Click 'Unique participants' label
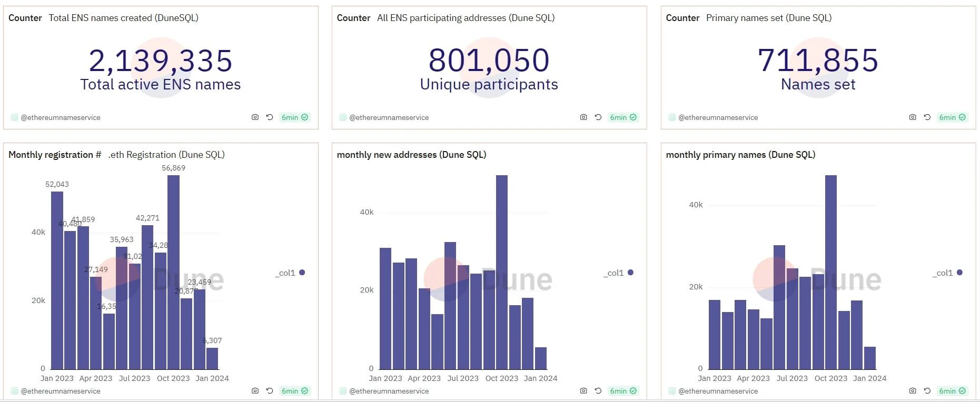980x402 pixels. pos(489,85)
